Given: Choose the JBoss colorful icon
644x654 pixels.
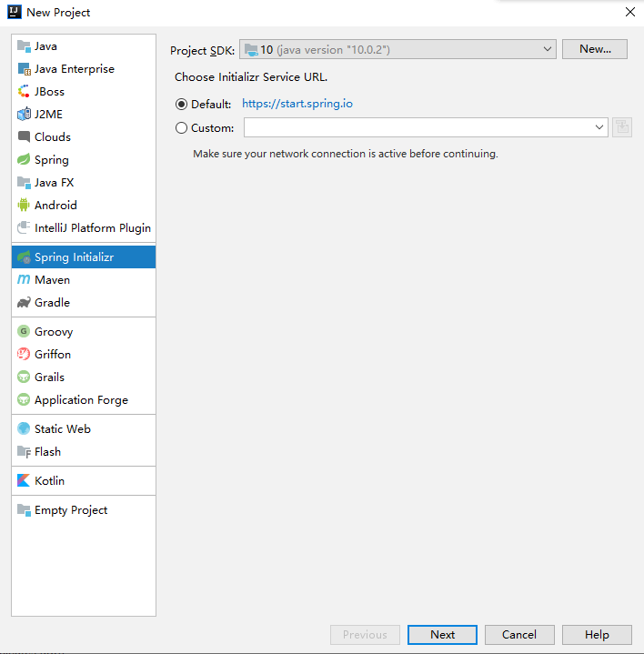Looking at the screenshot, I should pos(24,91).
